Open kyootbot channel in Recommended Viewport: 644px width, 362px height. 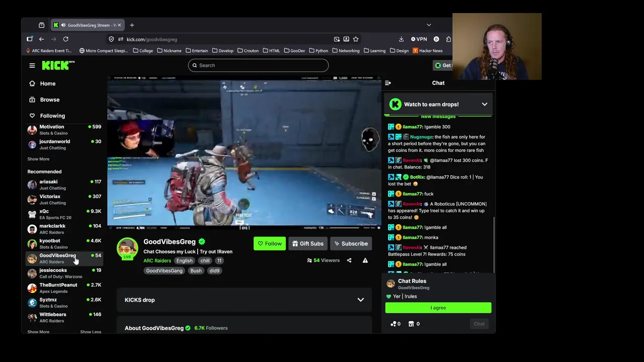64,244
